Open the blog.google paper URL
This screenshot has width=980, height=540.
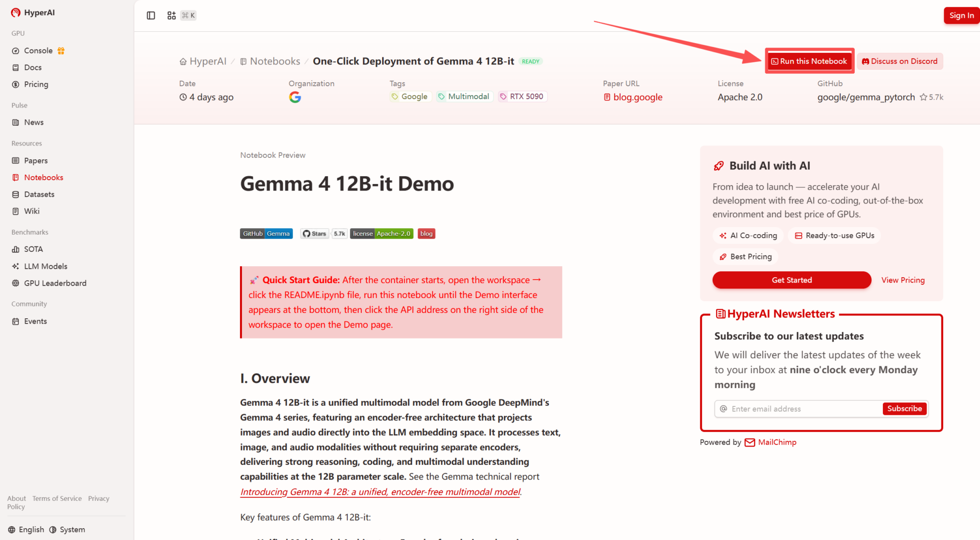click(633, 97)
